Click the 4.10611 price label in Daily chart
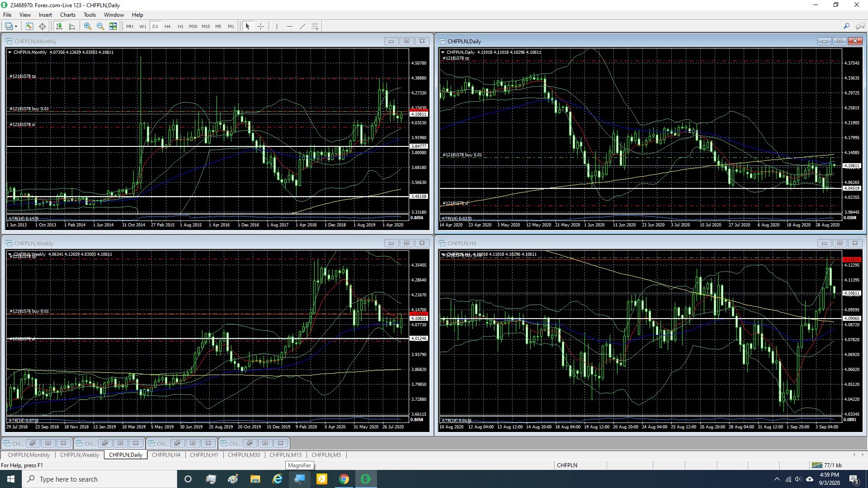Image resolution: width=868 pixels, height=488 pixels. pos(852,166)
